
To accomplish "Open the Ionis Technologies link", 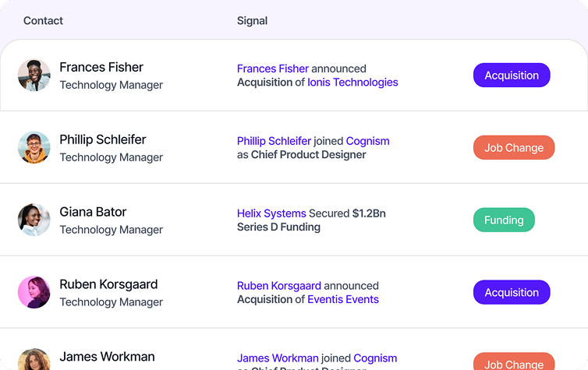I will 352,83.
